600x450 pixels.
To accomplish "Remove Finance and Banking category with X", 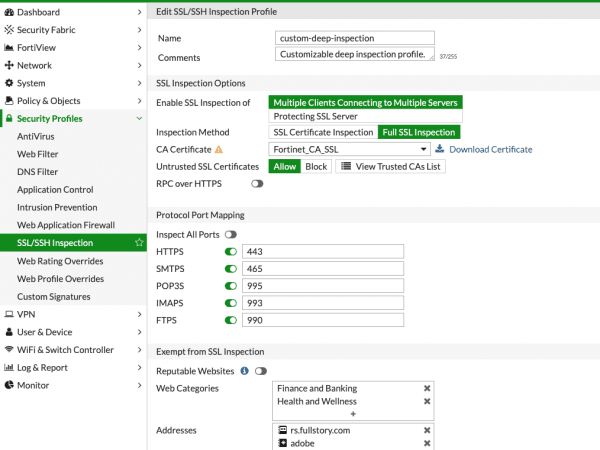I will (427, 388).
